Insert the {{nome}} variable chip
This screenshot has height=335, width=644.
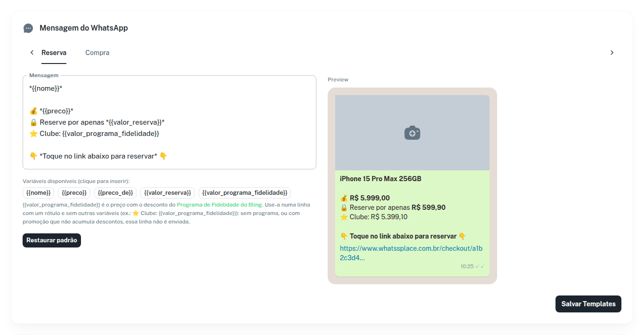[x=39, y=193]
